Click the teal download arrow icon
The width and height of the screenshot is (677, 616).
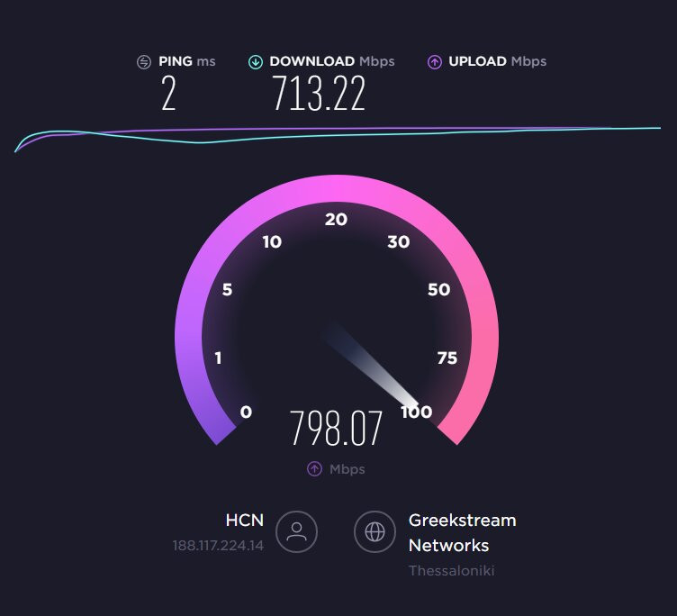pyautogui.click(x=256, y=62)
